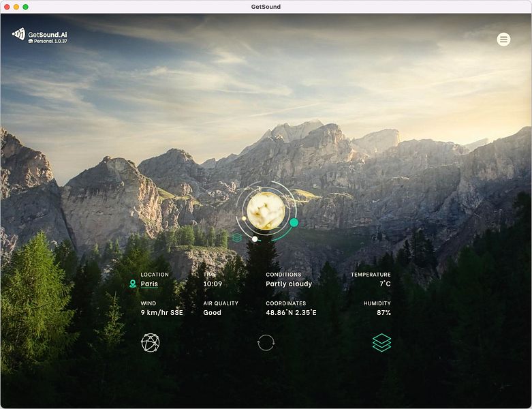Screen dimensions: 532x409
Task: Click the temperature value 7°C
Action: [385, 284]
